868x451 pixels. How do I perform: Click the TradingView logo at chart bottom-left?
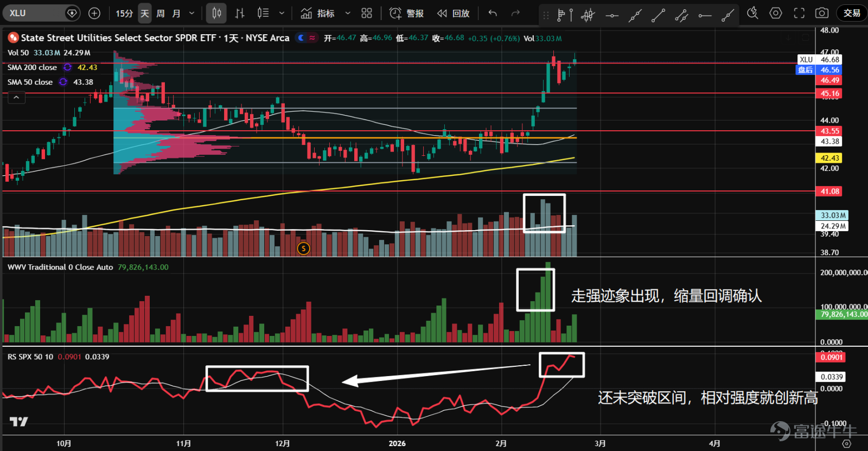(19, 421)
